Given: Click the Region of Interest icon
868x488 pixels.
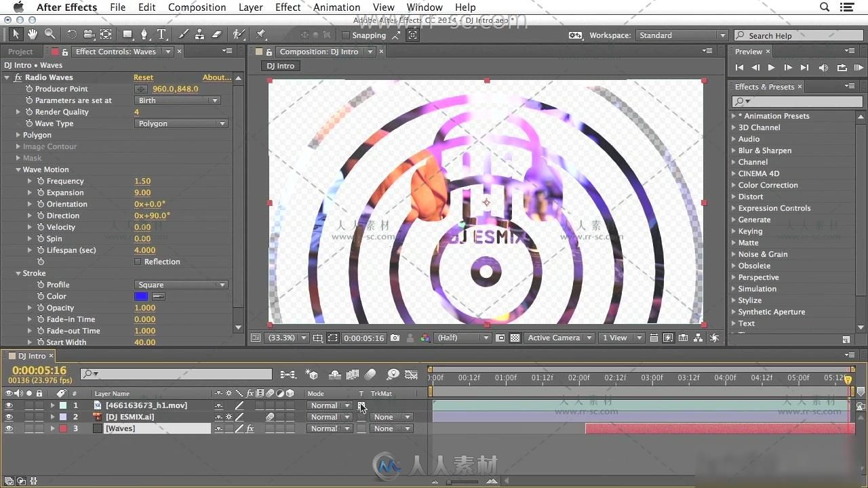Looking at the screenshot, I should [x=332, y=338].
